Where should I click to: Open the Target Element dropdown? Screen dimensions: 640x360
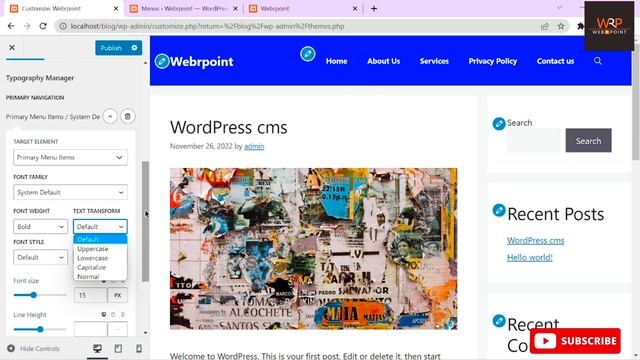(70, 157)
